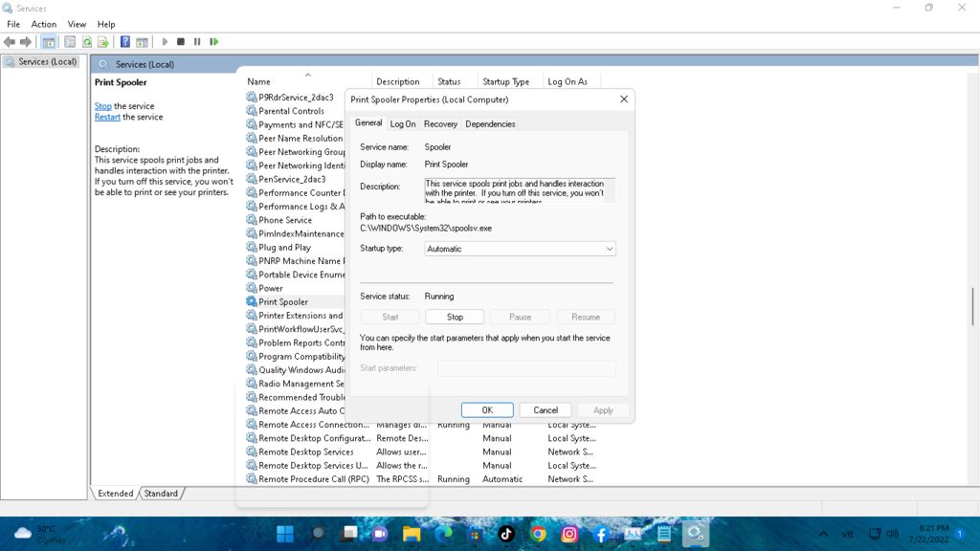This screenshot has width=980, height=551.
Task: Select Remote Desktop Services row
Action: coord(306,452)
